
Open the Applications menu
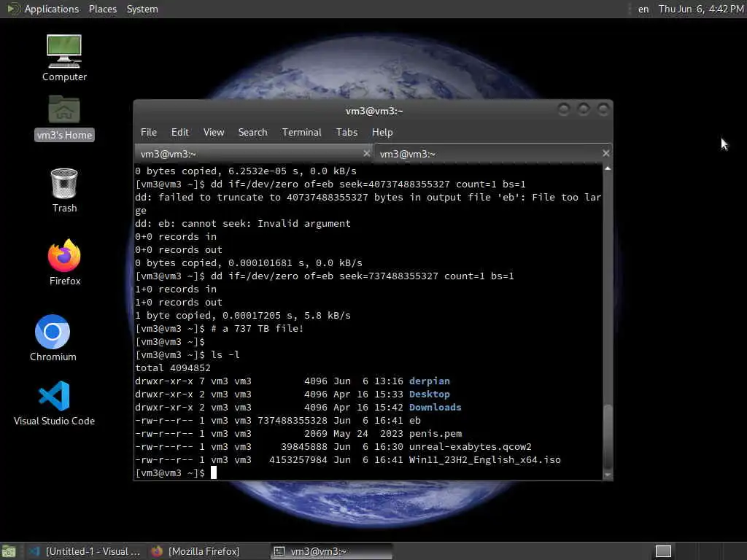(52, 9)
